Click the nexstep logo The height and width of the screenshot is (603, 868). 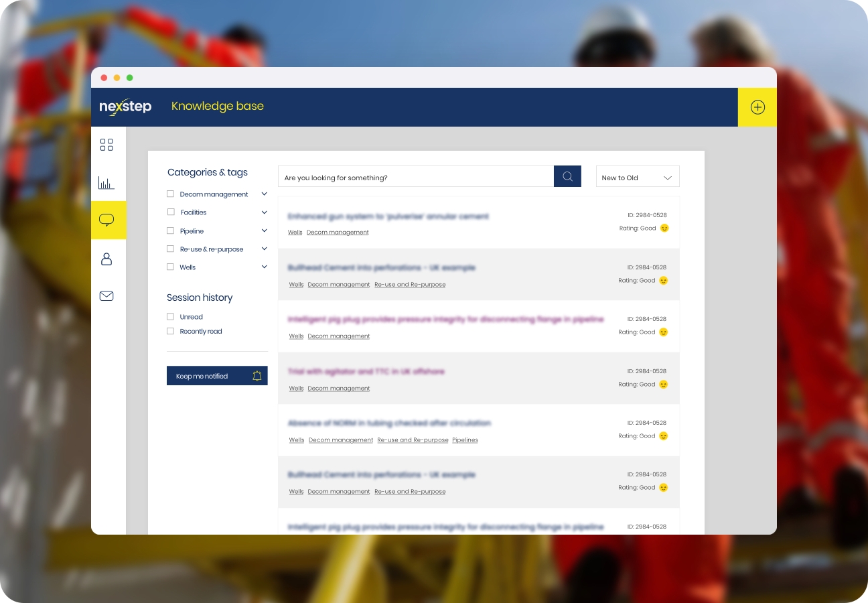(x=125, y=107)
